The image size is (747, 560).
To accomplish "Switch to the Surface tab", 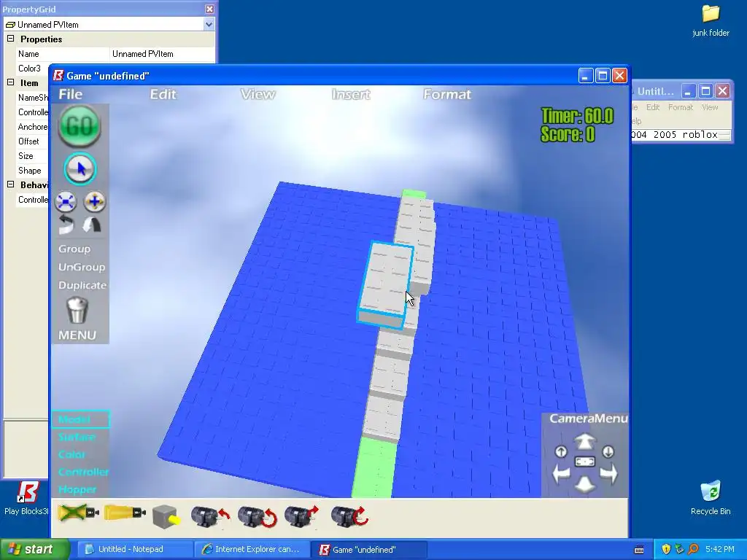I will [x=77, y=437].
